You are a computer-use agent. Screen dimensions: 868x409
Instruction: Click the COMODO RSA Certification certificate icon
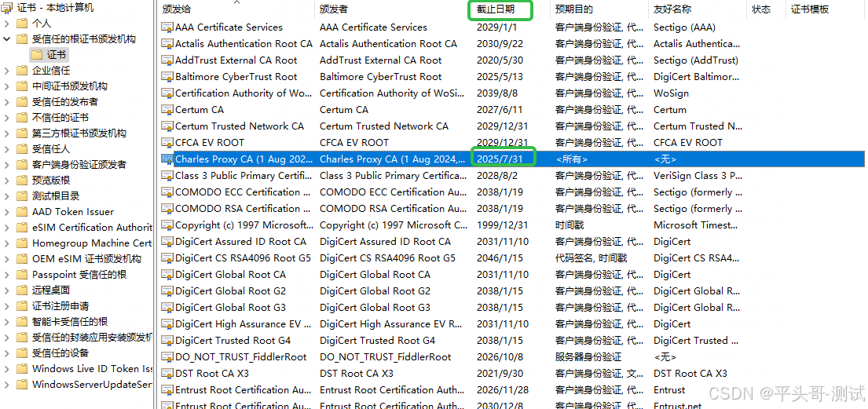(x=167, y=209)
